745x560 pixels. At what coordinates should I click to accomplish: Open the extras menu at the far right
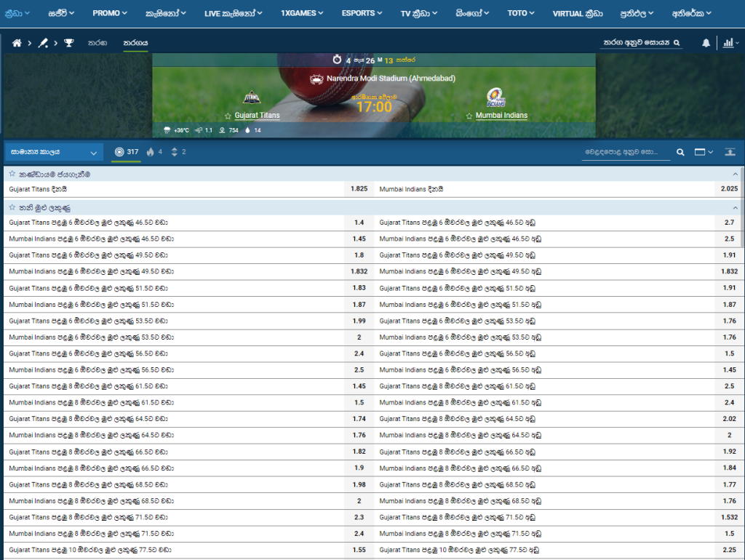click(691, 13)
